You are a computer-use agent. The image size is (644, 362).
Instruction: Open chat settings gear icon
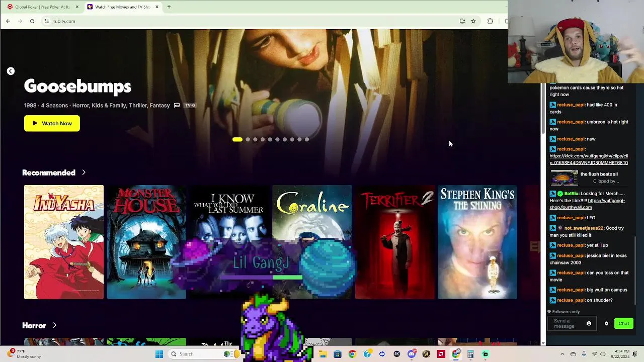point(606,324)
